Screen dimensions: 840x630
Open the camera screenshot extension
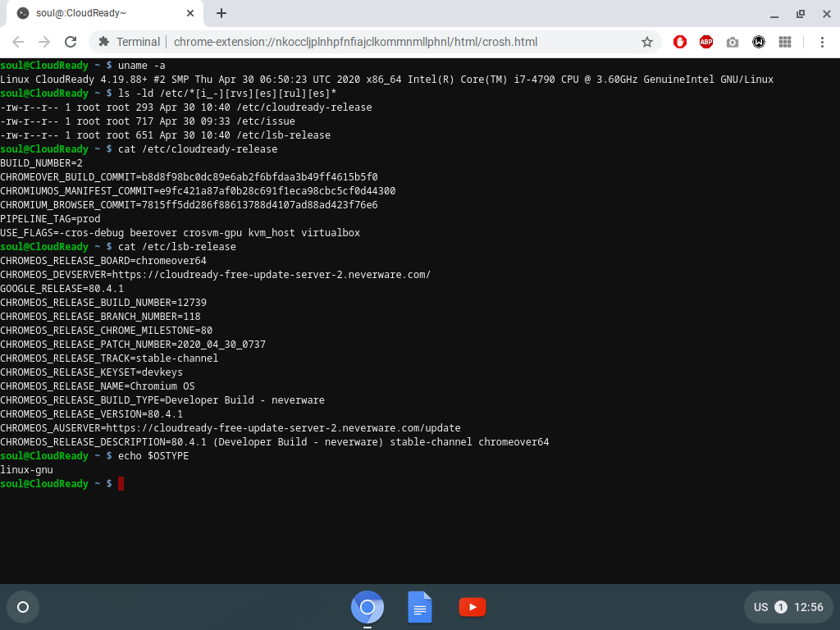(733, 42)
